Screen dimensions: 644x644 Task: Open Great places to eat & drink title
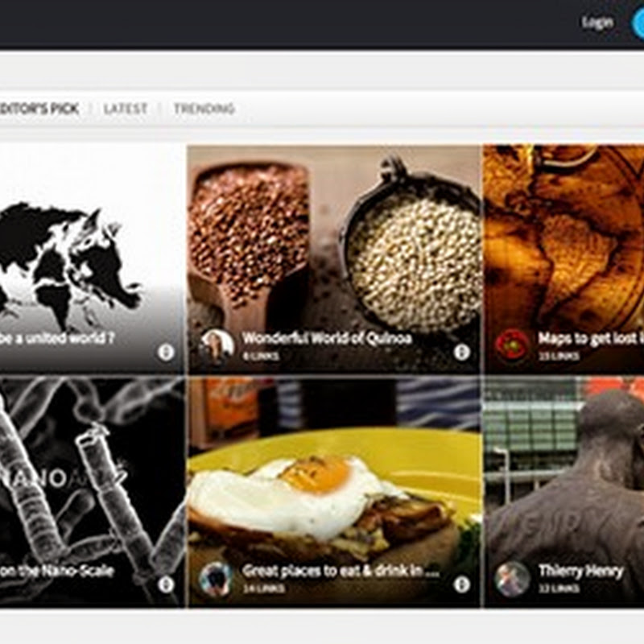pyautogui.click(x=341, y=571)
